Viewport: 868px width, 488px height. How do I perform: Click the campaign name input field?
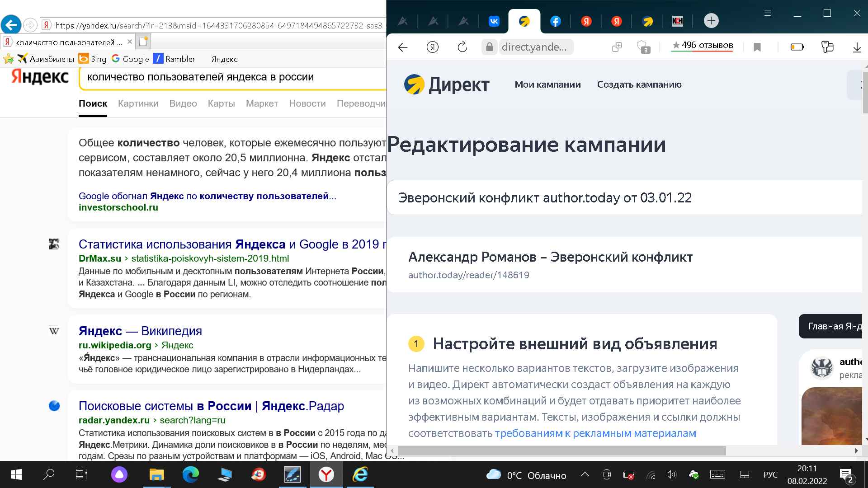coord(624,198)
